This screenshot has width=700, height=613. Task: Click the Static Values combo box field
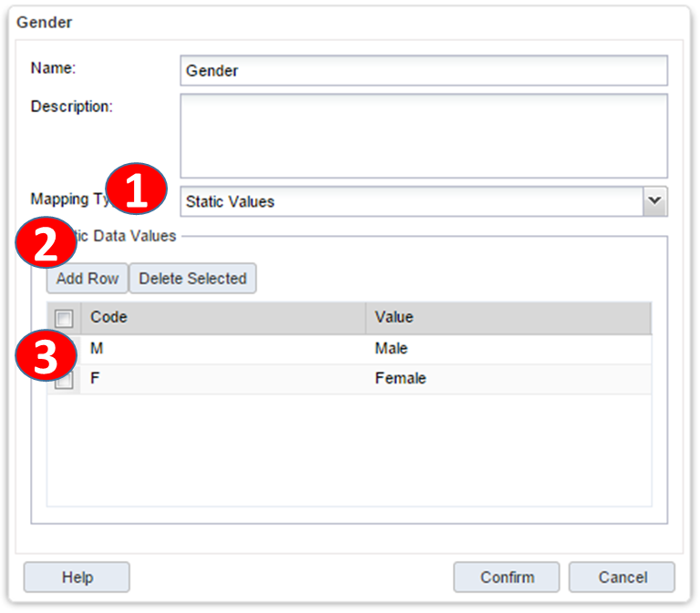point(410,201)
